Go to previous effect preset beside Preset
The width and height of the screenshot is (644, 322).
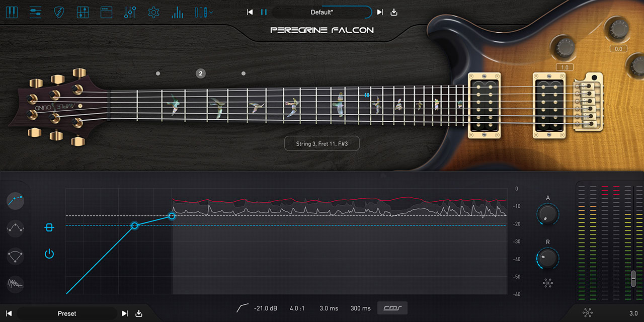[9, 313]
